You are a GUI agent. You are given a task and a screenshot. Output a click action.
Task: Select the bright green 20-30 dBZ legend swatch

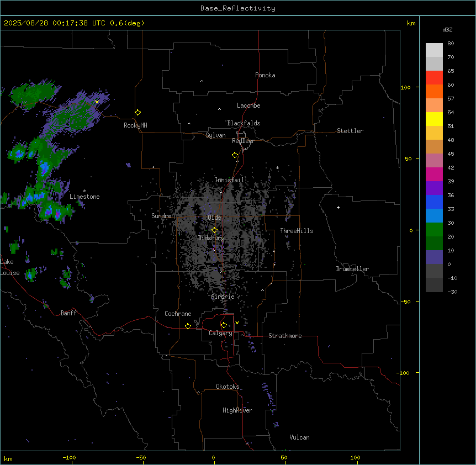pyautogui.click(x=434, y=230)
